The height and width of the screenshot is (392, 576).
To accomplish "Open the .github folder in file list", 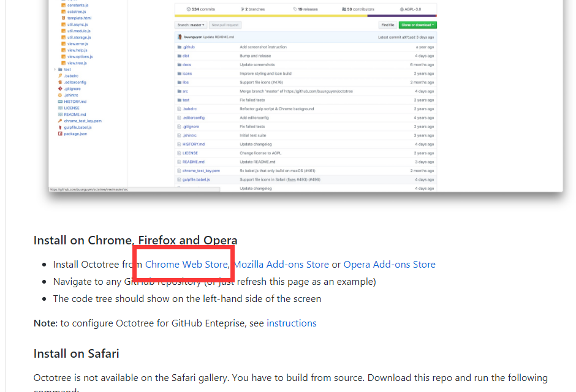I will click(x=189, y=47).
